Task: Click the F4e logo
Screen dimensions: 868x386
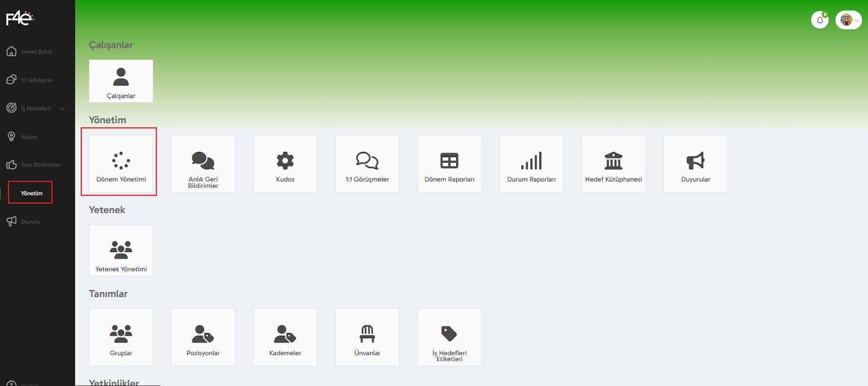Action: tap(20, 18)
